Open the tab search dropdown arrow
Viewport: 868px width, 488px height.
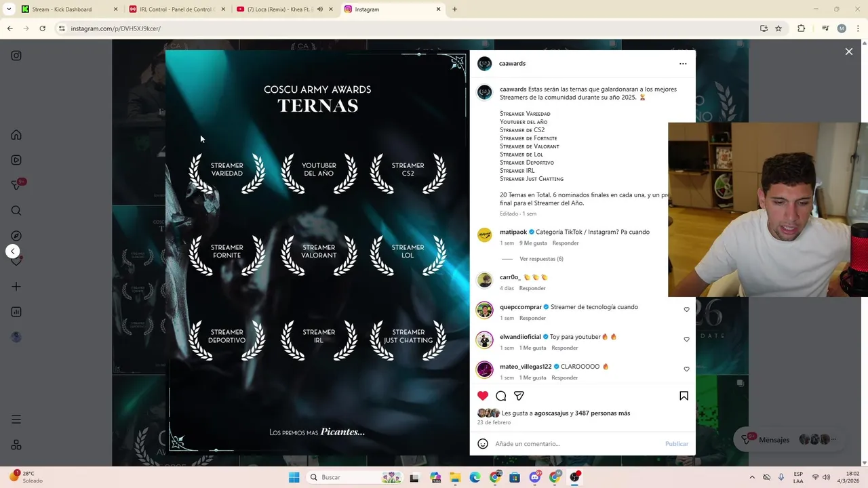pos(7,9)
